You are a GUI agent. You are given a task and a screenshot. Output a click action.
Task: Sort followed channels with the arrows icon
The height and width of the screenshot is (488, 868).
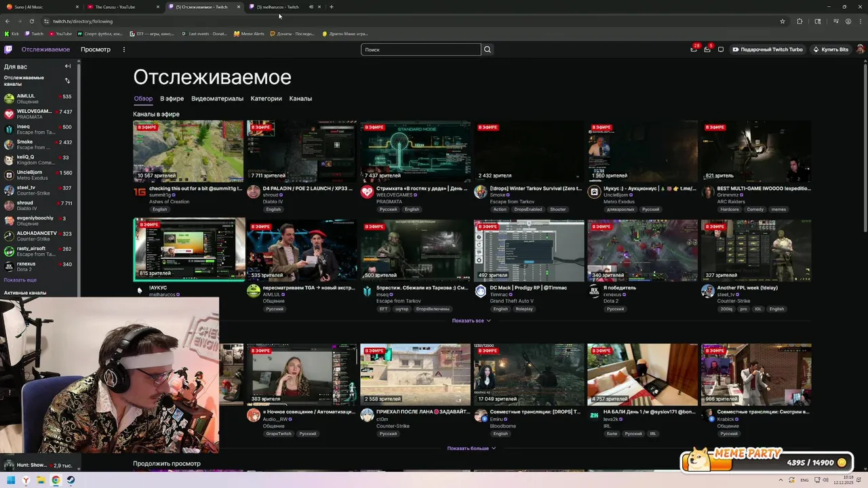(x=67, y=81)
